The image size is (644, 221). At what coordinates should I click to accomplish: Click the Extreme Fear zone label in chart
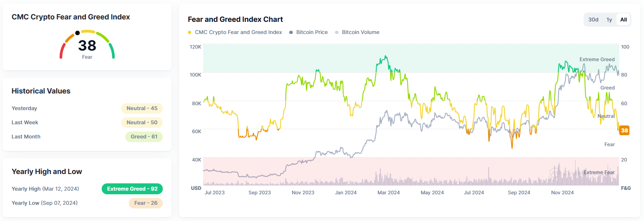point(599,172)
